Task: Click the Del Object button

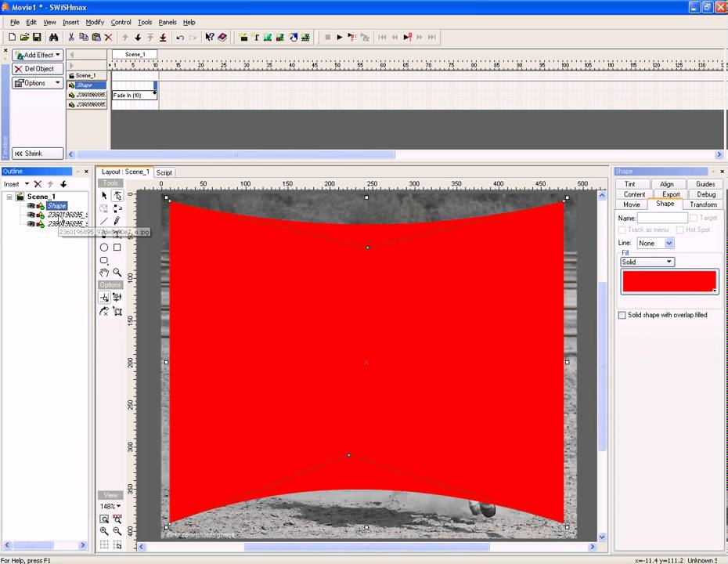Action: [38, 69]
